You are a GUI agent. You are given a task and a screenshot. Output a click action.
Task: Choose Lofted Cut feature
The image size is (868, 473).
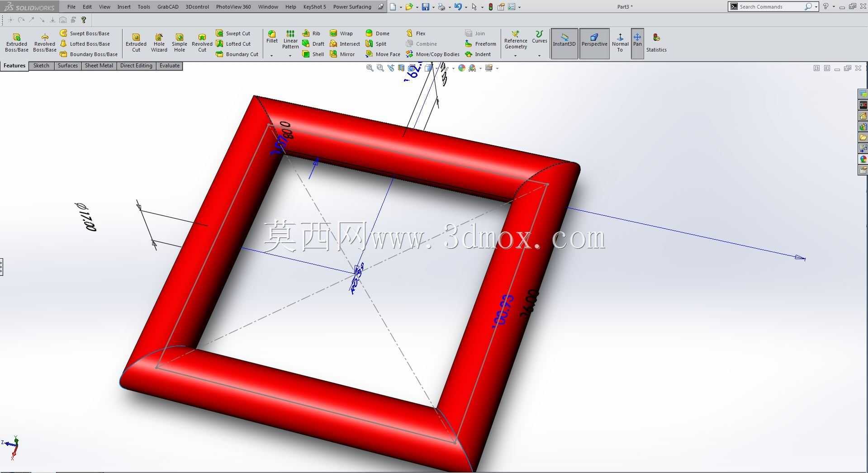233,44
